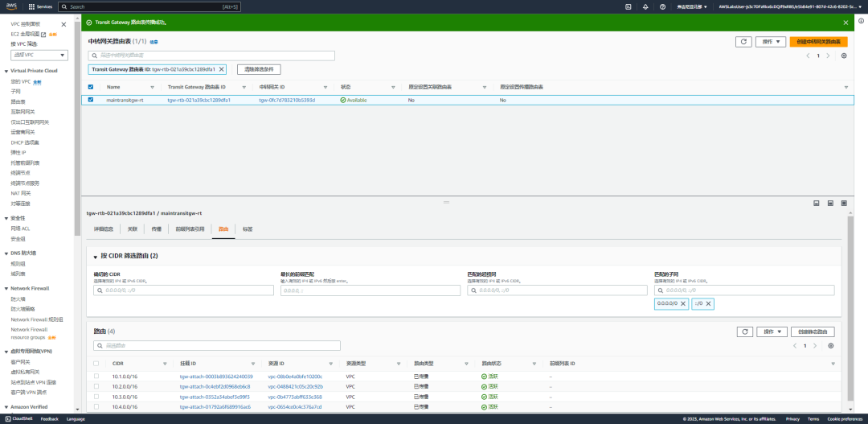
Task: Open the notifications bell
Action: pyautogui.click(x=645, y=6)
